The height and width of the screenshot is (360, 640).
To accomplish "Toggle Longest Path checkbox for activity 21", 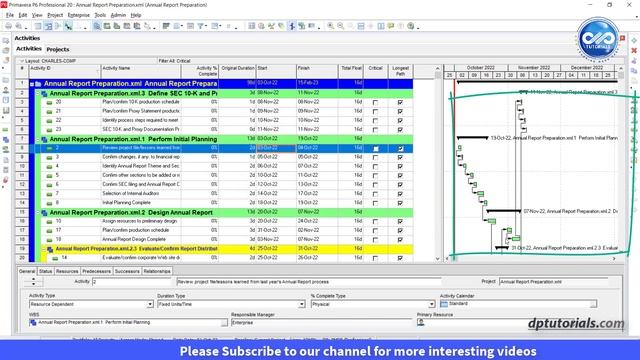I will coord(400,111).
